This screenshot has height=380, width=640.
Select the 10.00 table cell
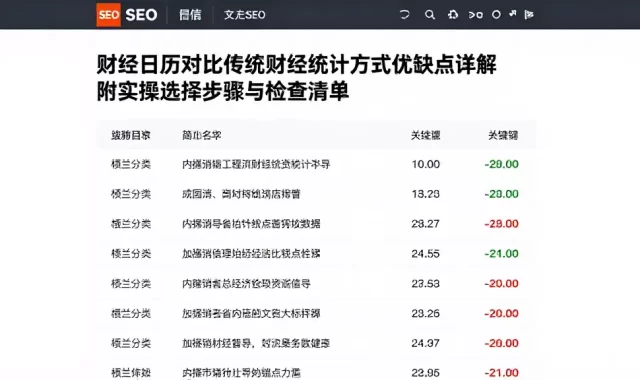coord(426,164)
